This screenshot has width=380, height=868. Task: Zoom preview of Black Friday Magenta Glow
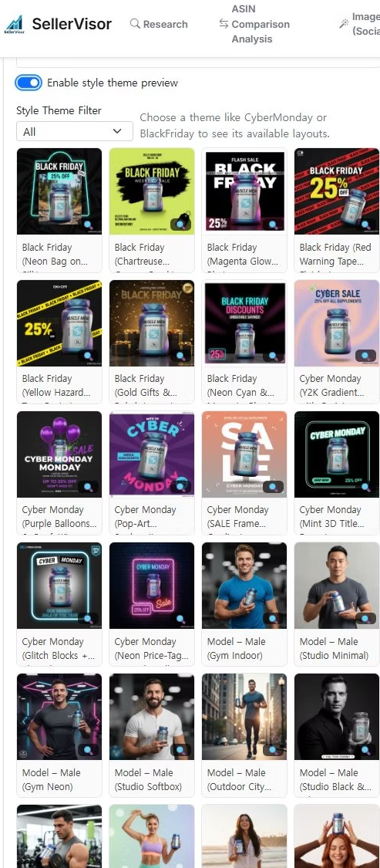point(273,225)
